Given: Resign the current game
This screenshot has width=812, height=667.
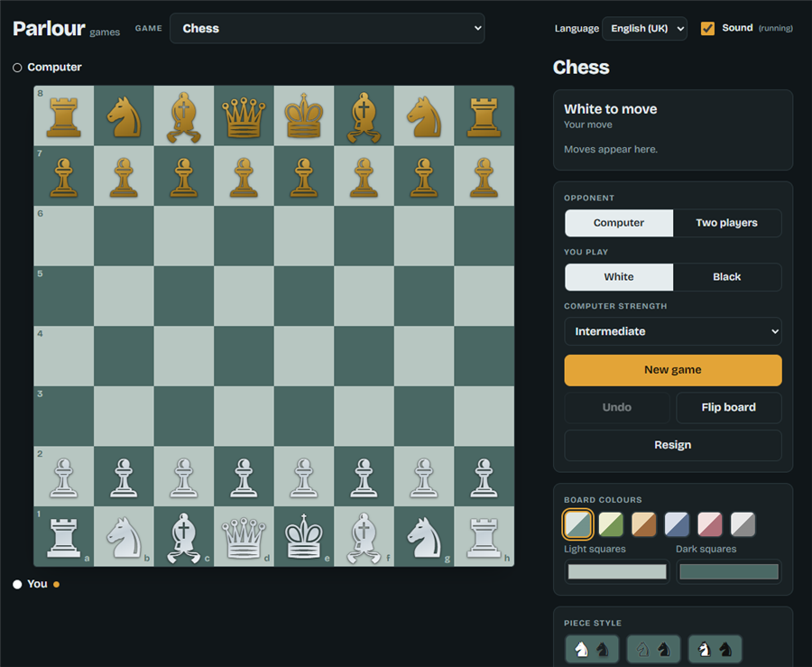Looking at the screenshot, I should point(673,445).
